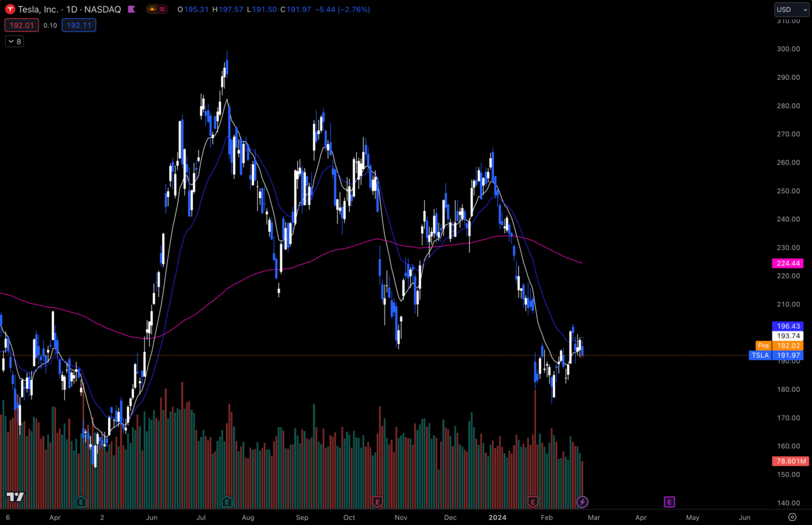Viewport: 812px width, 525px height.
Task: Open green earnings E marker for April 2023
Action: pyautogui.click(x=81, y=502)
